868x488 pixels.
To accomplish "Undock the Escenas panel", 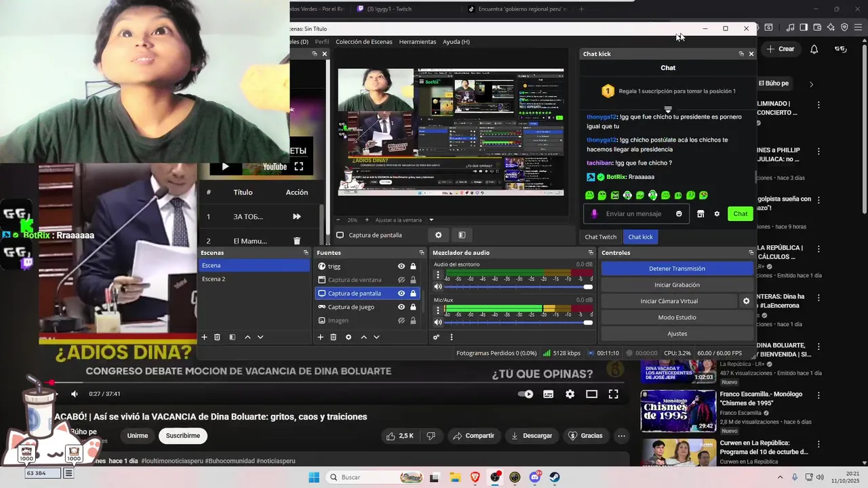I will [306, 253].
